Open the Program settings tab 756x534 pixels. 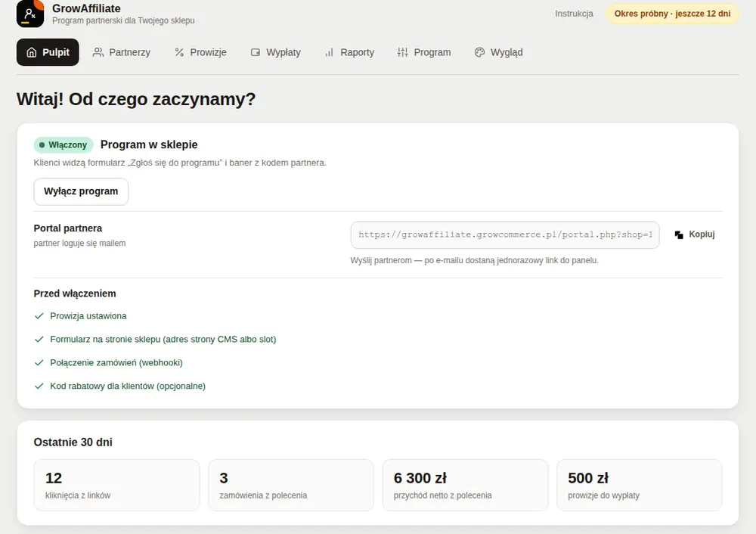(x=424, y=52)
